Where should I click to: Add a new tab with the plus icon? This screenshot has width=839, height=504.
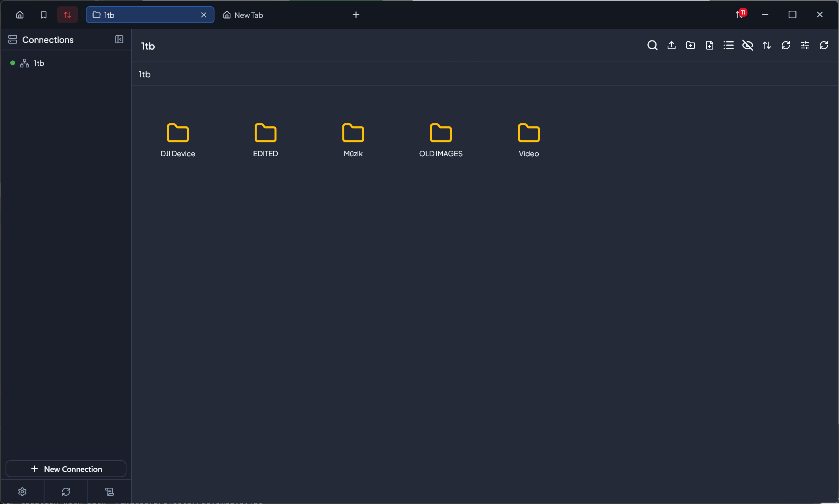click(x=356, y=15)
